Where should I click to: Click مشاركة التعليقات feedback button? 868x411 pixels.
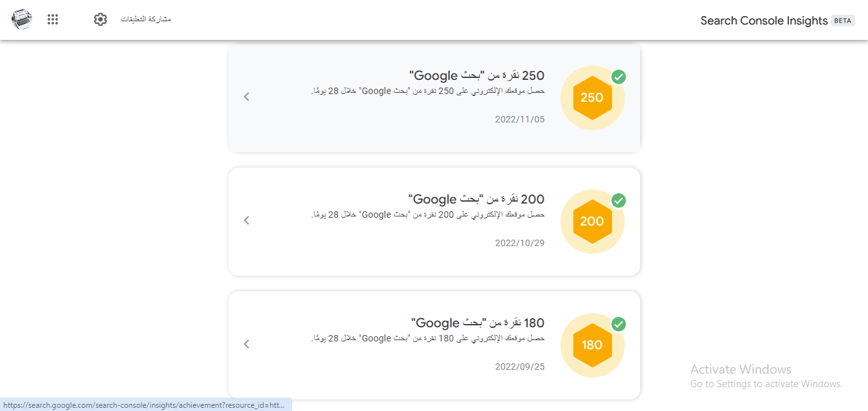[146, 19]
